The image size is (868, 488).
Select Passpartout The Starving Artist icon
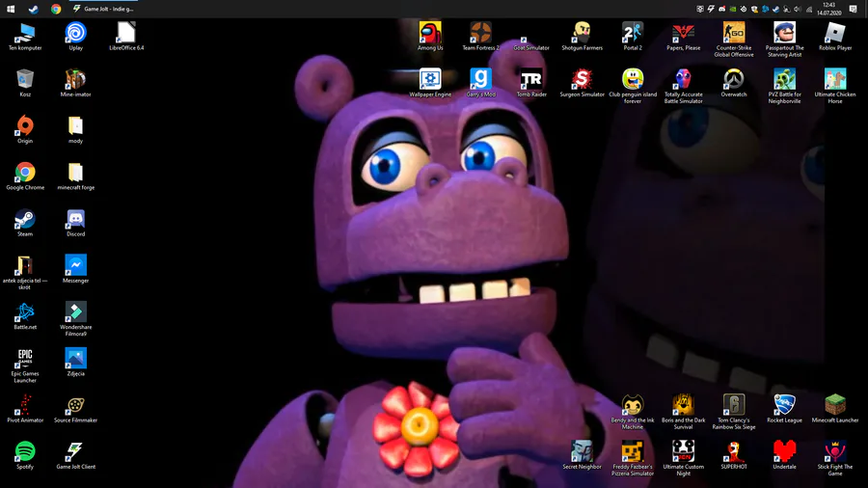click(x=784, y=40)
